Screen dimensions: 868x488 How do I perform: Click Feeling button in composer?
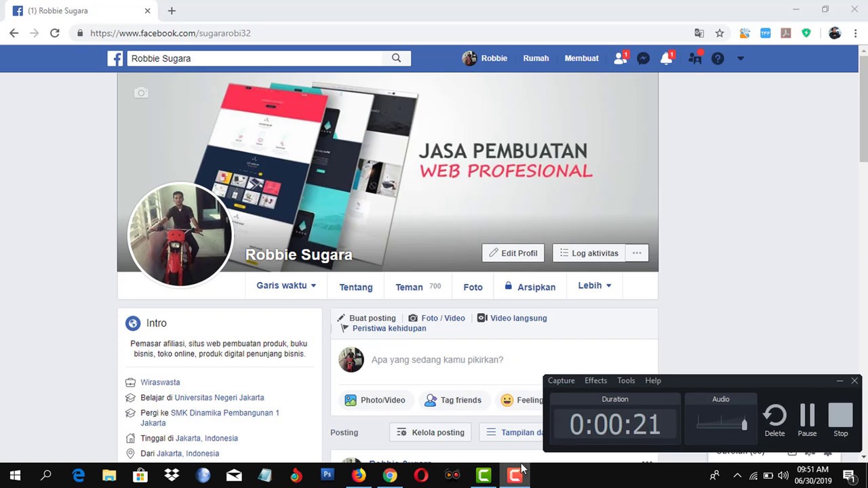pyautogui.click(x=521, y=400)
